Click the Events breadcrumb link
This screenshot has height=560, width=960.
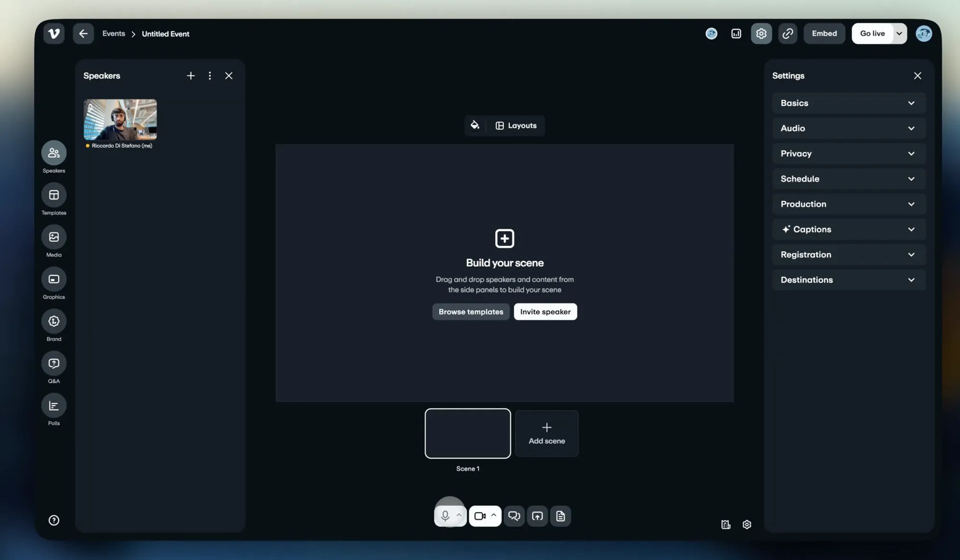(x=113, y=33)
